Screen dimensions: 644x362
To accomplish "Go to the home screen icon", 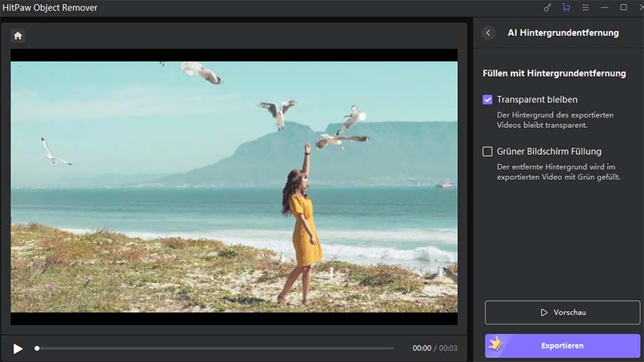I will 17,35.
